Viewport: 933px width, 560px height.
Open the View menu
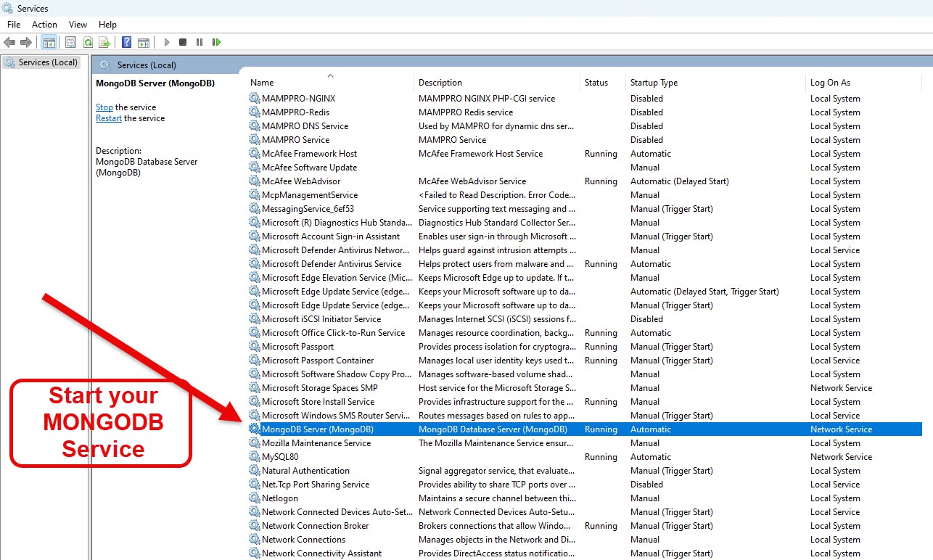(78, 25)
